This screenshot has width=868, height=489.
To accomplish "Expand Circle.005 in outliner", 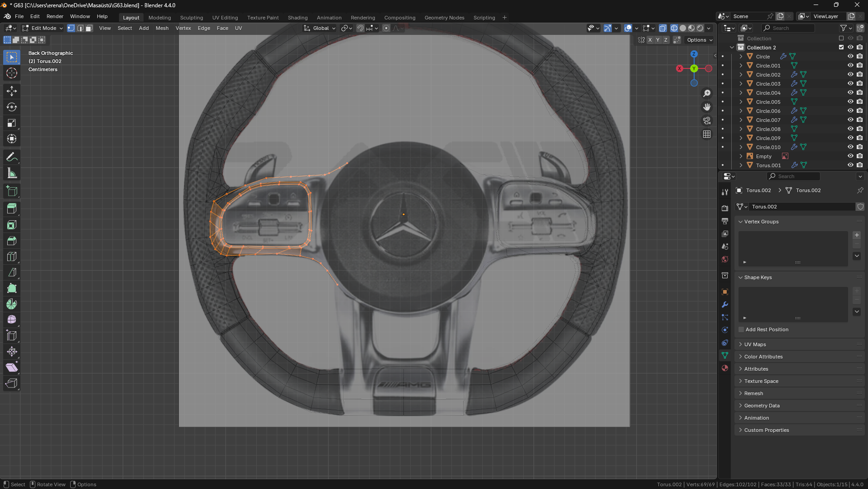I will coord(741,102).
